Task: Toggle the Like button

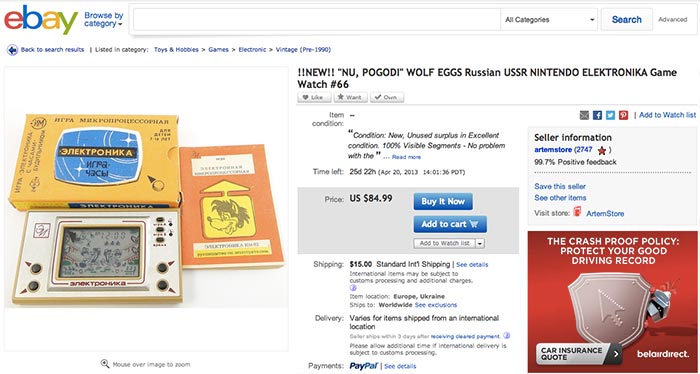Action: 314,97
